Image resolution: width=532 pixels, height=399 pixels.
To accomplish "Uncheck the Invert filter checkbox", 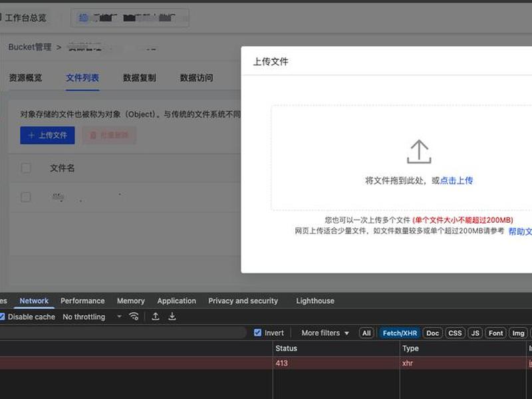I will [257, 333].
